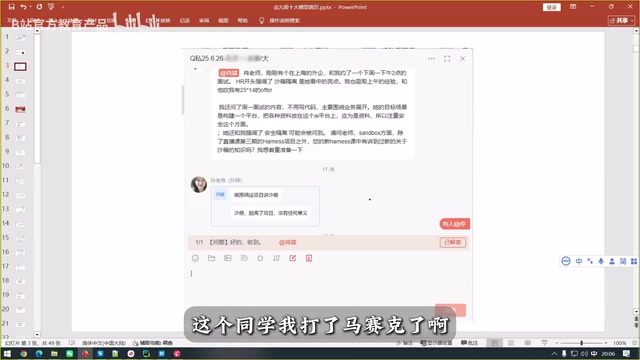Screen dimensions: 640x360
Task: Select slide 6 thumbnail in the slide panel
Action: [20, 109]
